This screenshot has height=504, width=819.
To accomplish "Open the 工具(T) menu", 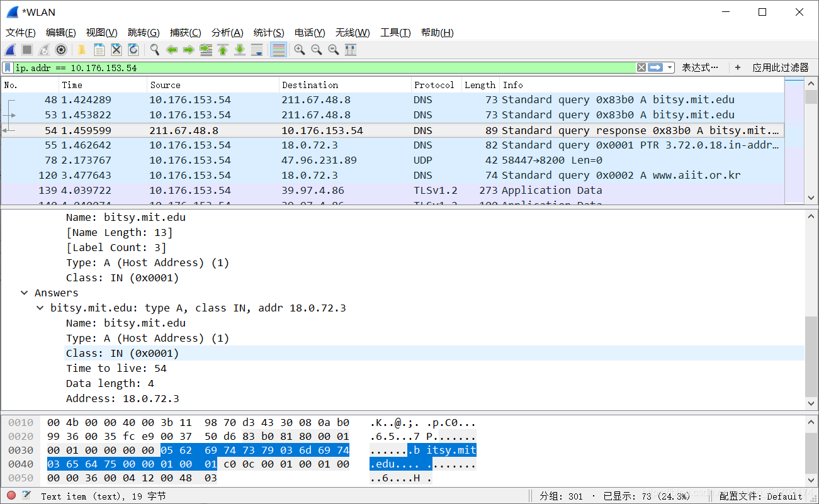I will click(395, 33).
